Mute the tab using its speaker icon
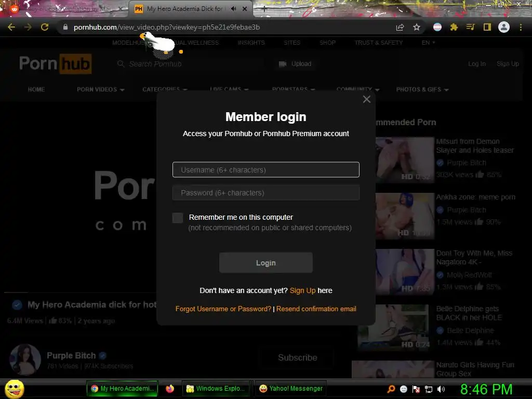 [x=233, y=8]
